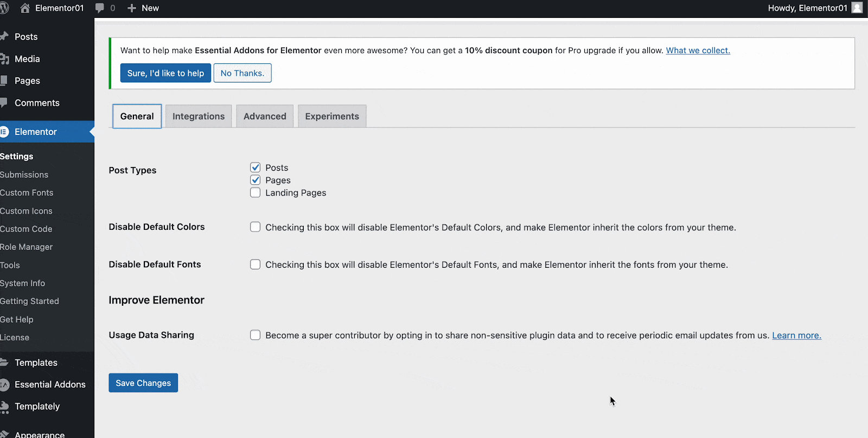Click the Elementor01 site name
This screenshot has width=868, height=438.
click(x=60, y=8)
